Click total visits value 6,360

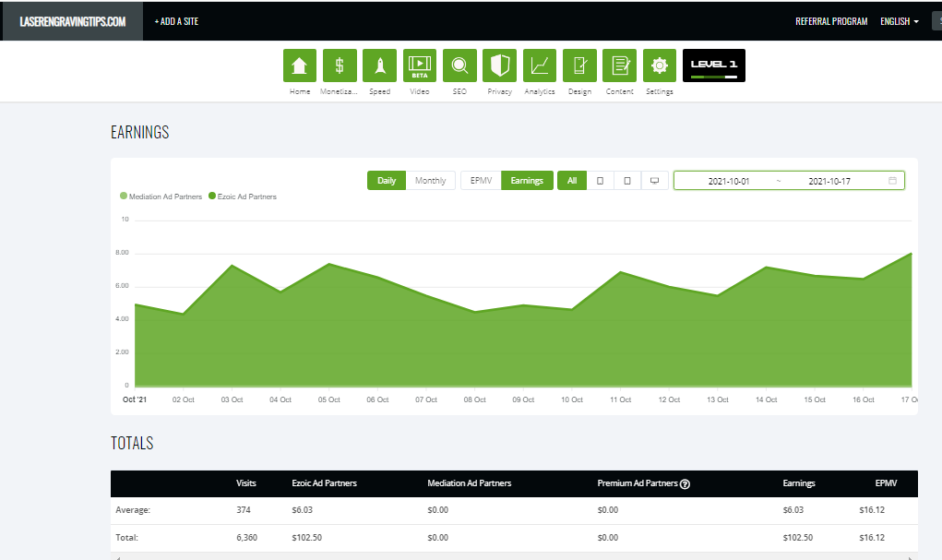[x=247, y=538]
